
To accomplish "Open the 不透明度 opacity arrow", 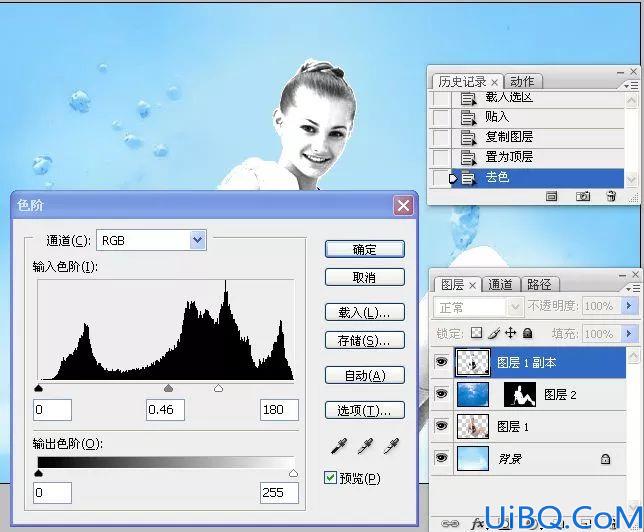I will 628,306.
